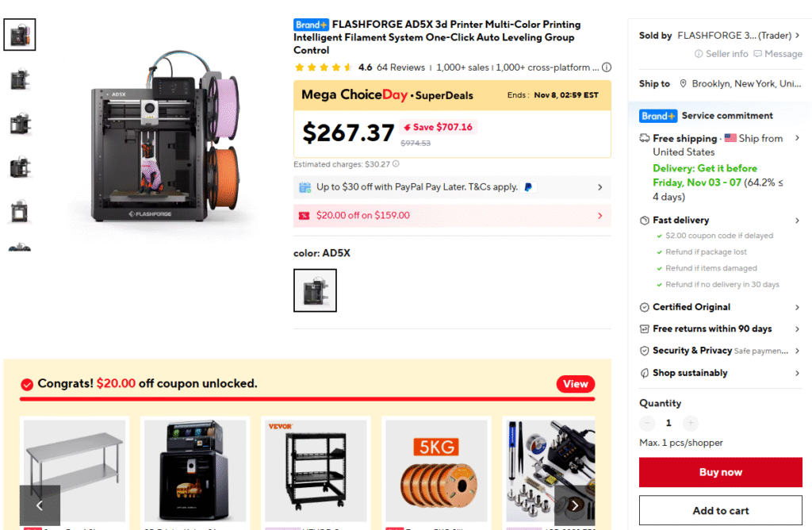View the unlocked $20.00 coupon
The width and height of the screenshot is (812, 530).
tap(576, 384)
